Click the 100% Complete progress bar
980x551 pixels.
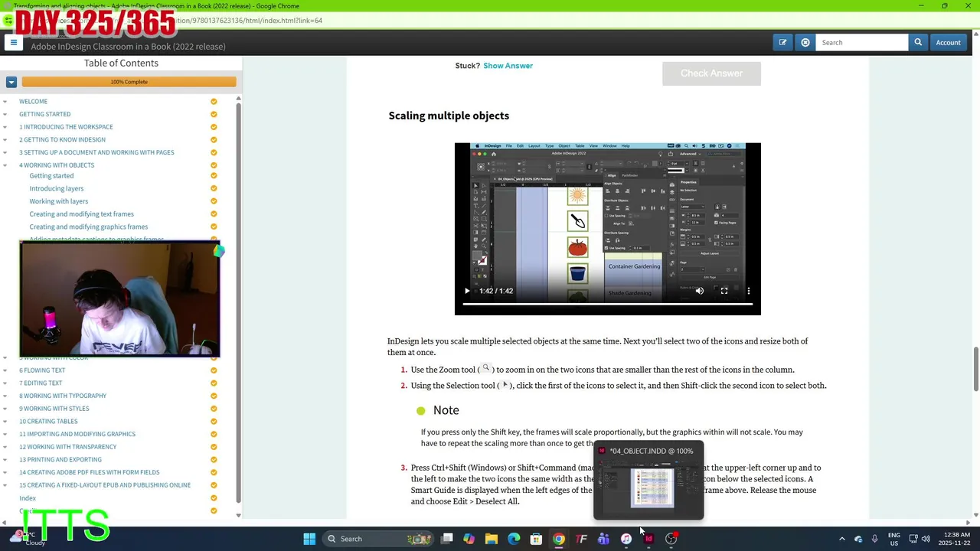(x=129, y=82)
